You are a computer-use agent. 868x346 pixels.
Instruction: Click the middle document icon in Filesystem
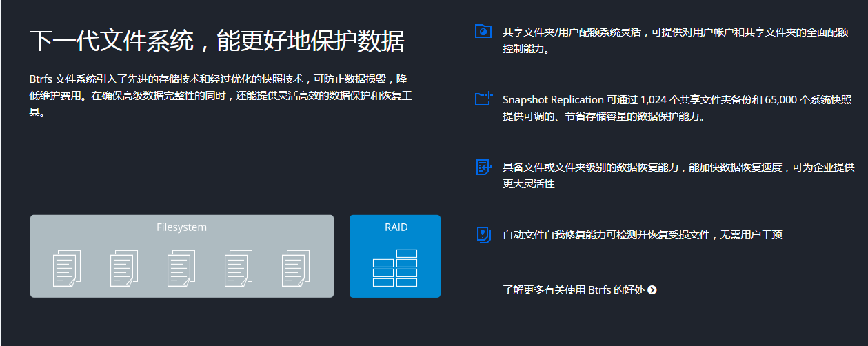pos(181,268)
